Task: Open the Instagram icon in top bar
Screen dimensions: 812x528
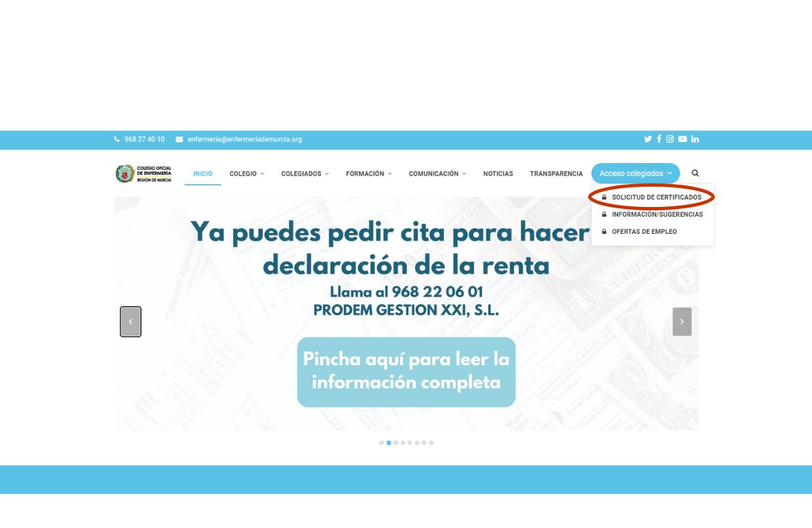Action: [x=670, y=139]
